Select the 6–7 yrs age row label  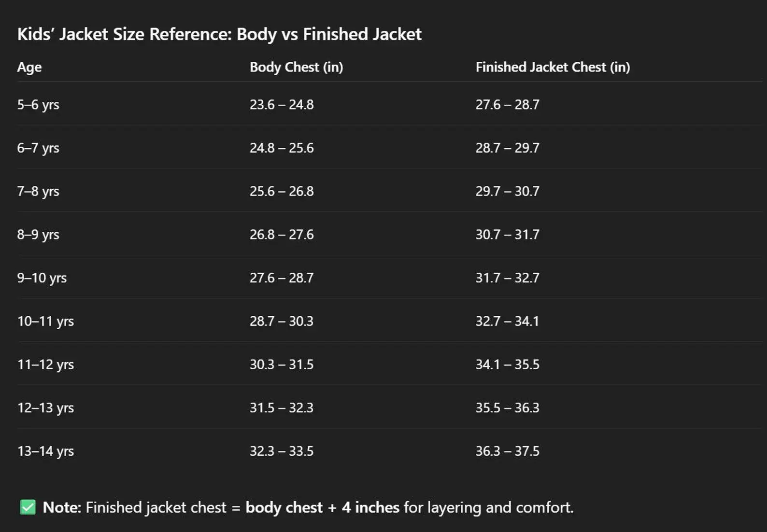pos(38,148)
